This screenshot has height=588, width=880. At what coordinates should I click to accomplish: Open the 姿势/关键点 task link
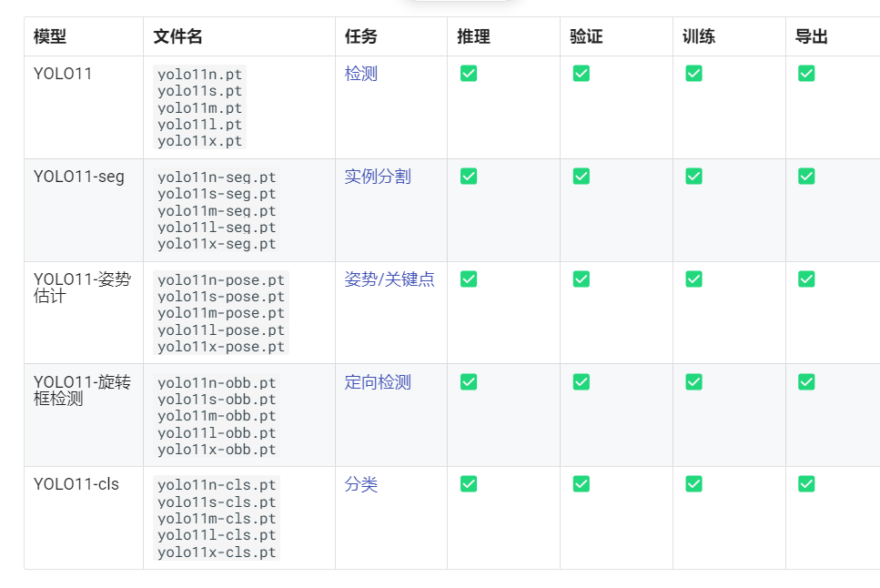pos(389,279)
